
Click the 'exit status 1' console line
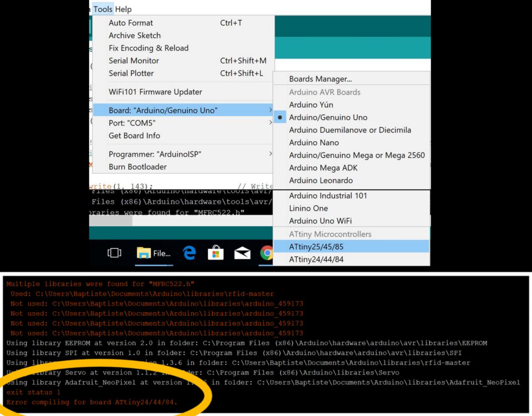click(x=33, y=392)
